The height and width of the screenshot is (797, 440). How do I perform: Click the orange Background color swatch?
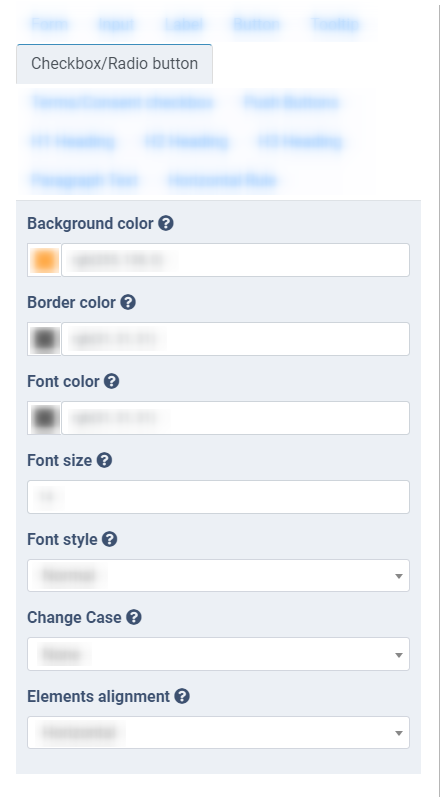coord(44,260)
